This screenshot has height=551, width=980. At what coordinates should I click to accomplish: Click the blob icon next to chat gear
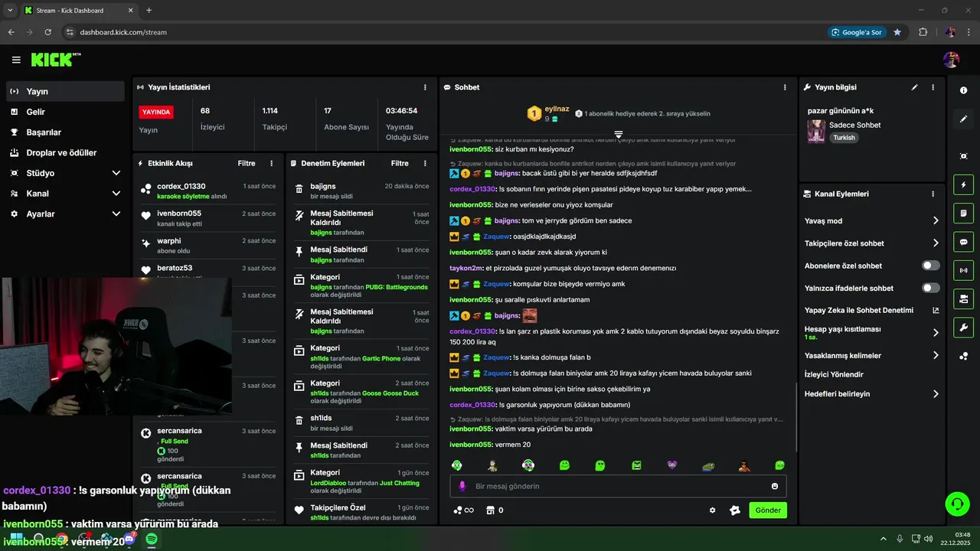pyautogui.click(x=735, y=510)
